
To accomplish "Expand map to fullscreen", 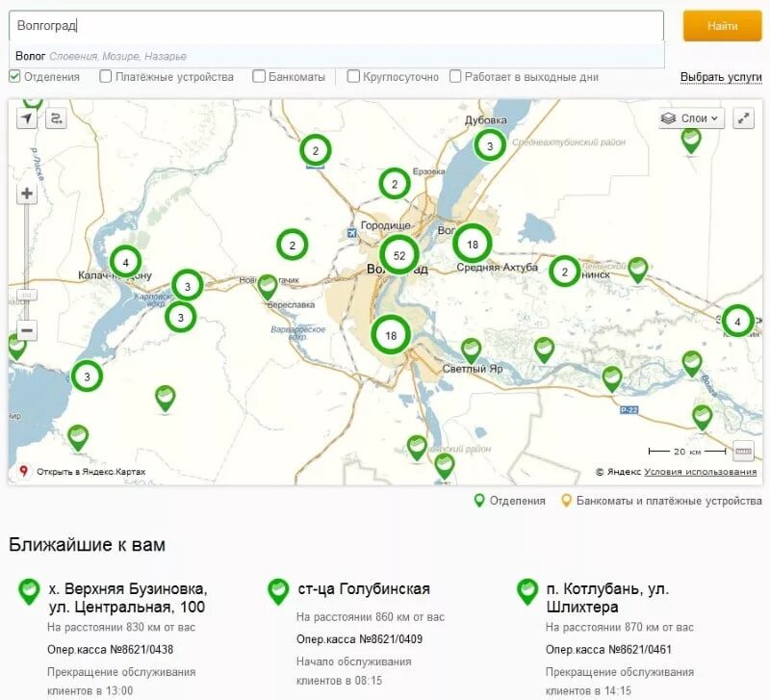I will tap(743, 118).
